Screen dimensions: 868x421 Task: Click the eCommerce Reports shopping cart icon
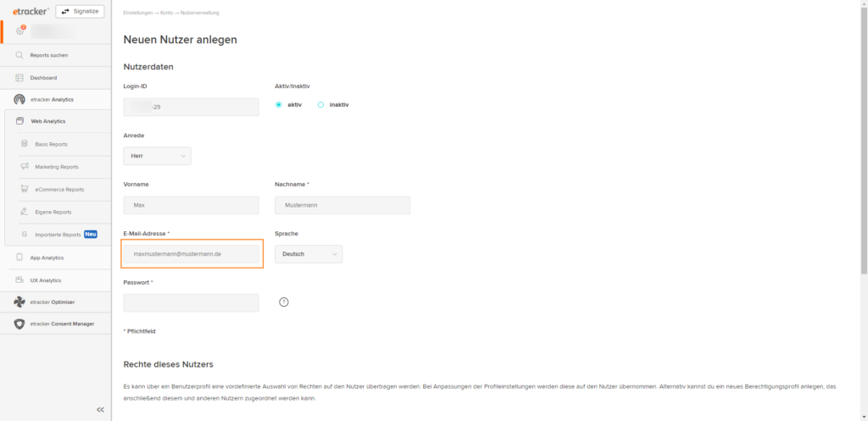point(25,189)
